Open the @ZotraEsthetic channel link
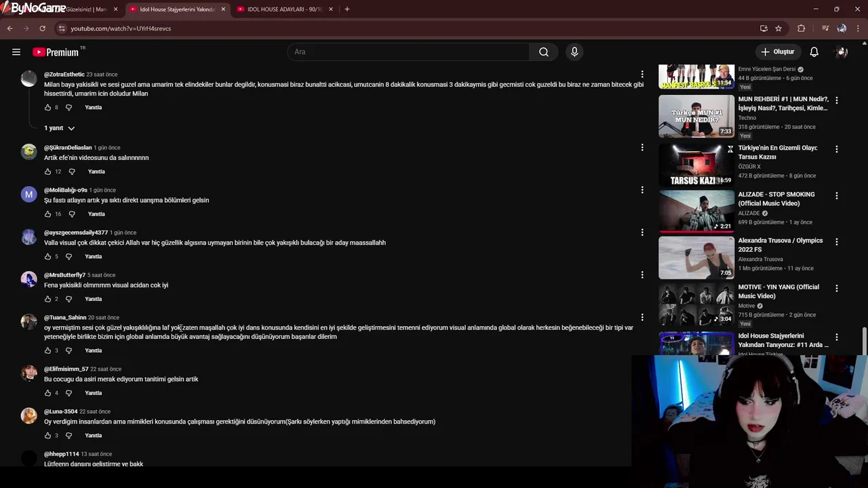The height and width of the screenshot is (488, 868). (x=64, y=75)
